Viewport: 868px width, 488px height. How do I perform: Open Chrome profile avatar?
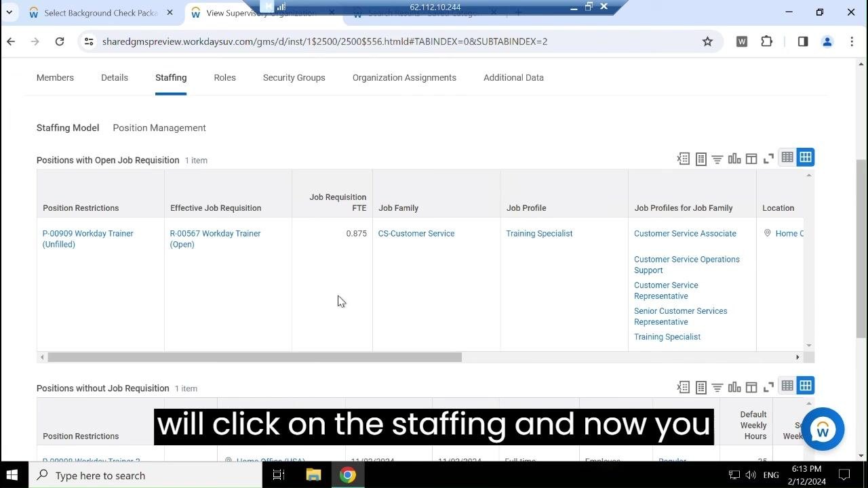coord(827,41)
